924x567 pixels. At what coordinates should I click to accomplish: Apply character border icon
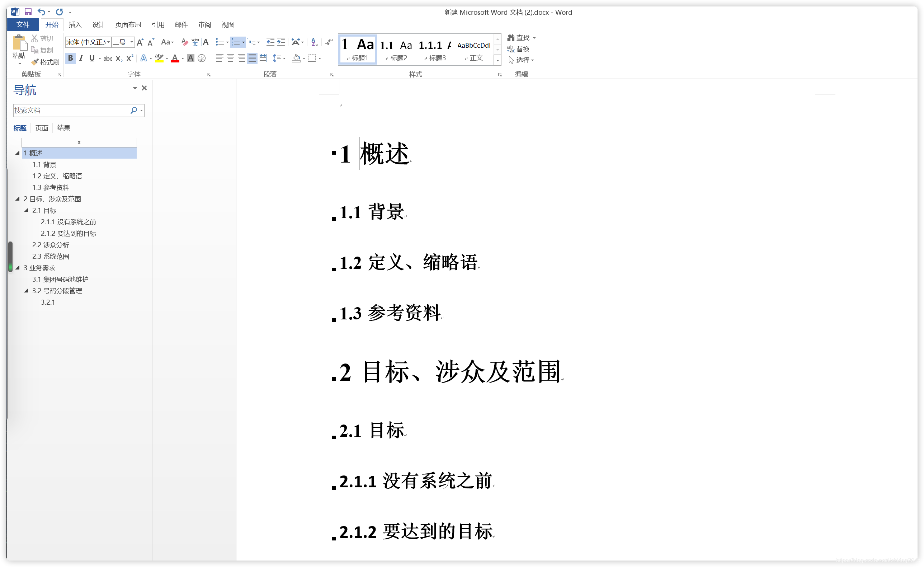[206, 42]
